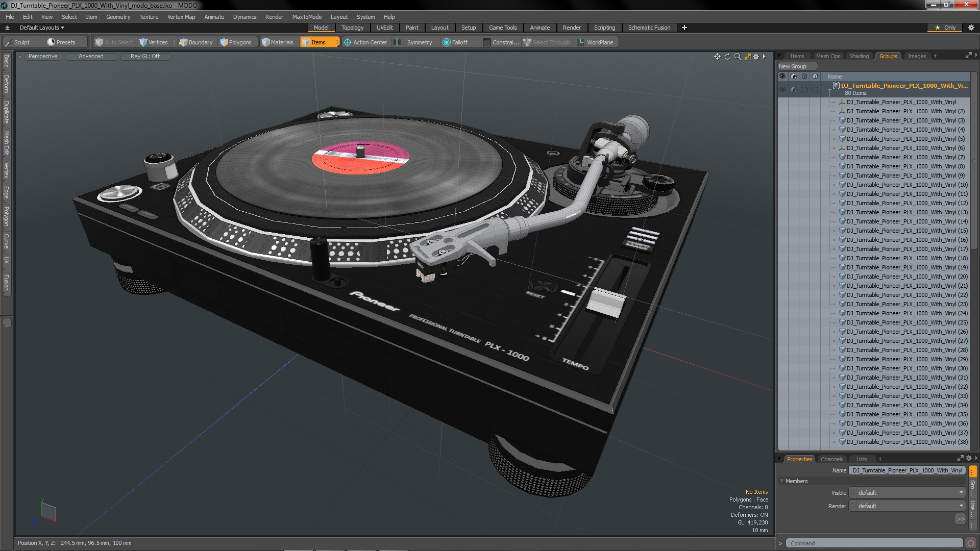Switch to the Channels tab

pos(831,459)
